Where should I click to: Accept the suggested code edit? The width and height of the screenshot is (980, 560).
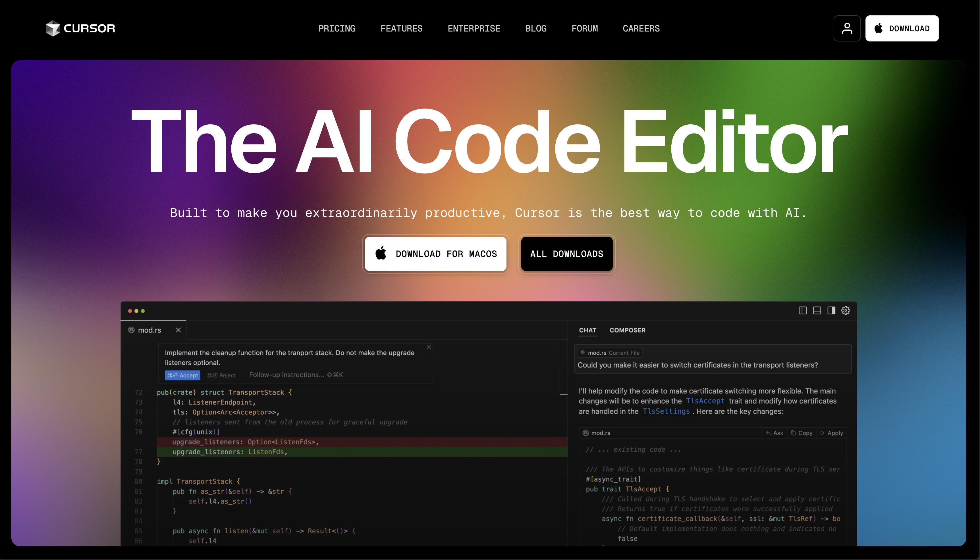(182, 375)
